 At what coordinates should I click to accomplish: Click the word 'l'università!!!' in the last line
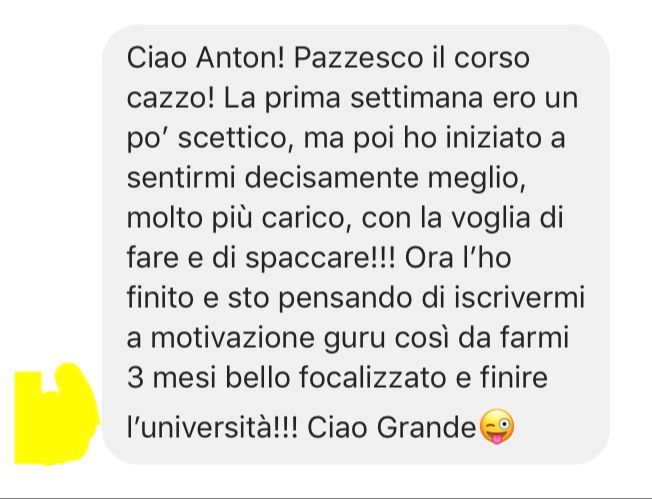tap(212, 427)
